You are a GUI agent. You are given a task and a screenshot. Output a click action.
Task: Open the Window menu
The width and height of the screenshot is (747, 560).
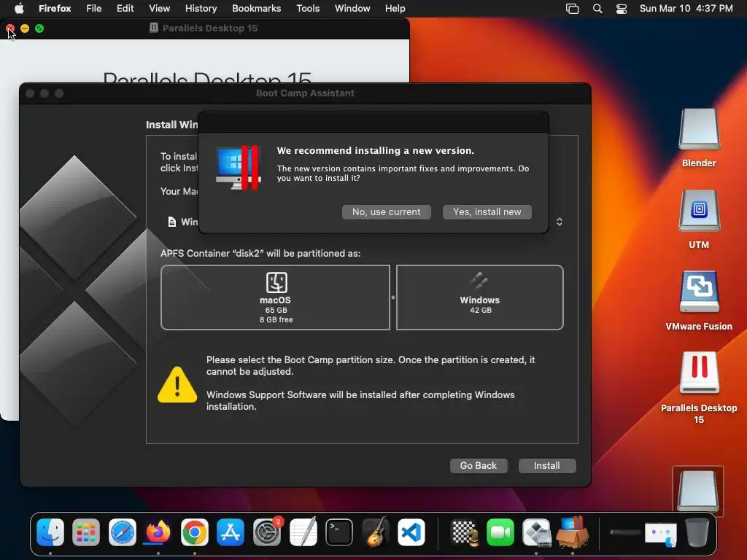pos(352,8)
